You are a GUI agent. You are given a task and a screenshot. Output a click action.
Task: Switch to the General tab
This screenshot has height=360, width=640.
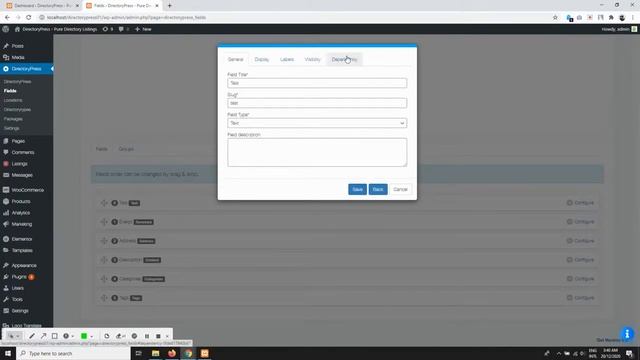pos(236,60)
